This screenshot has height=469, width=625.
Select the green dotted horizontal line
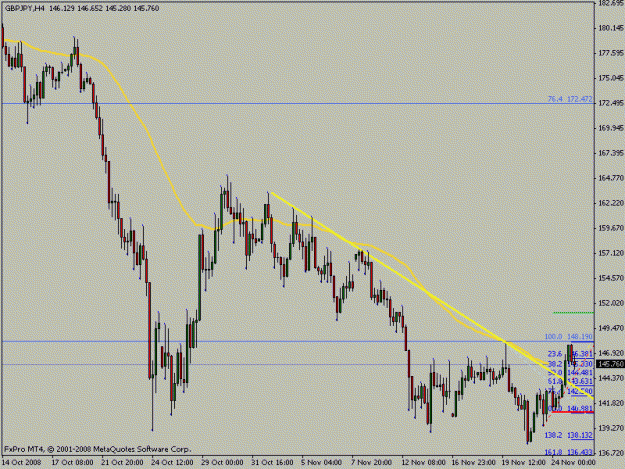click(574, 313)
